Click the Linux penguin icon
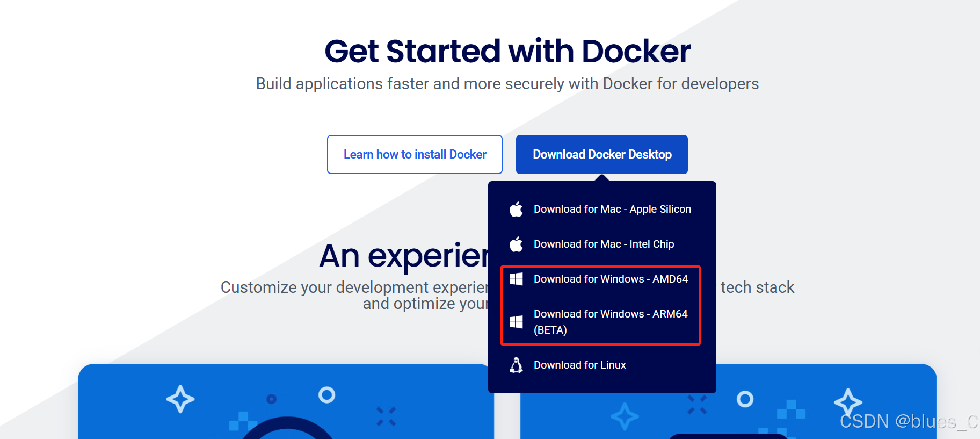980x439 pixels. [516, 365]
